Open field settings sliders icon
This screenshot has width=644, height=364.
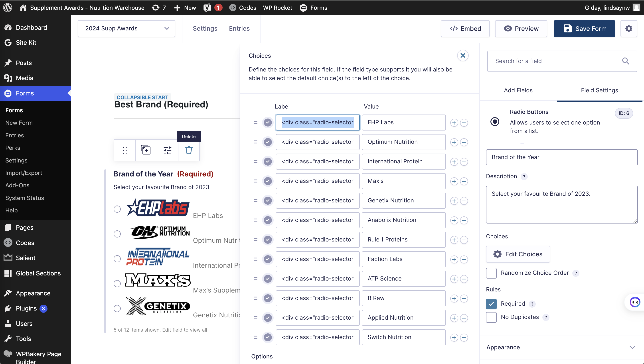[x=167, y=150]
